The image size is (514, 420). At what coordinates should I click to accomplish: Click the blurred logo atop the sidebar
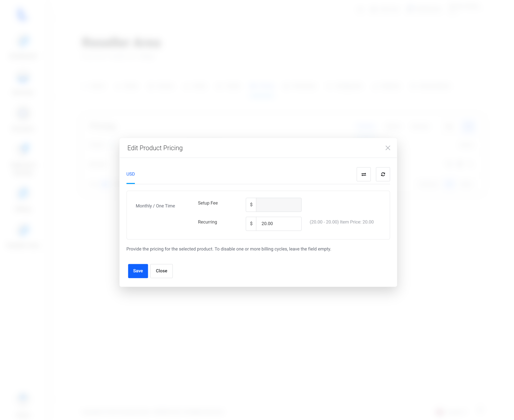22,14
